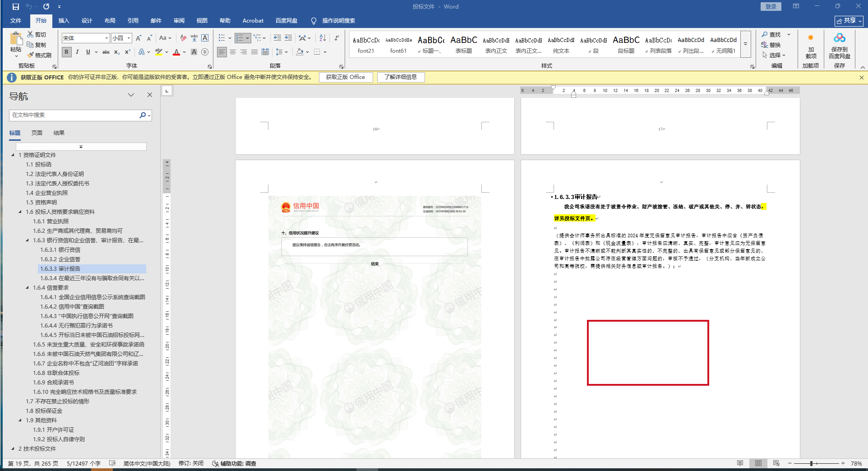Click the Save to Baidu Netdisk icon
Screen dimensions: 868x471
[x=840, y=46]
